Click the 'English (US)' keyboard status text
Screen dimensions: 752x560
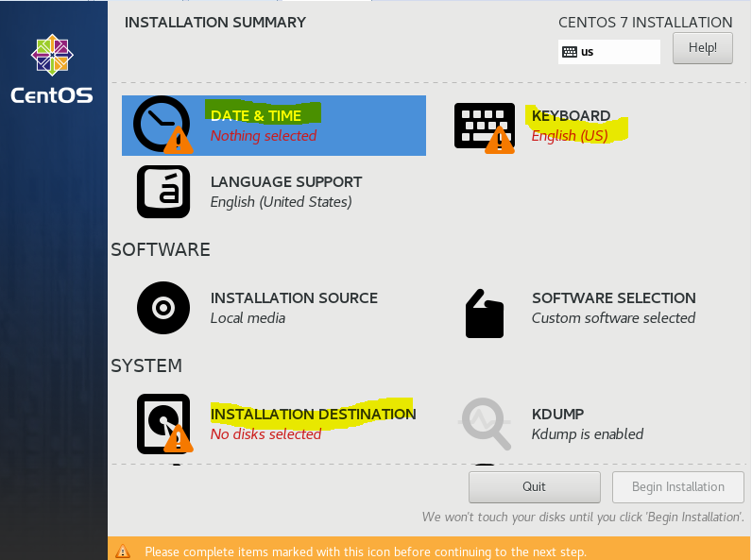pyautogui.click(x=570, y=136)
